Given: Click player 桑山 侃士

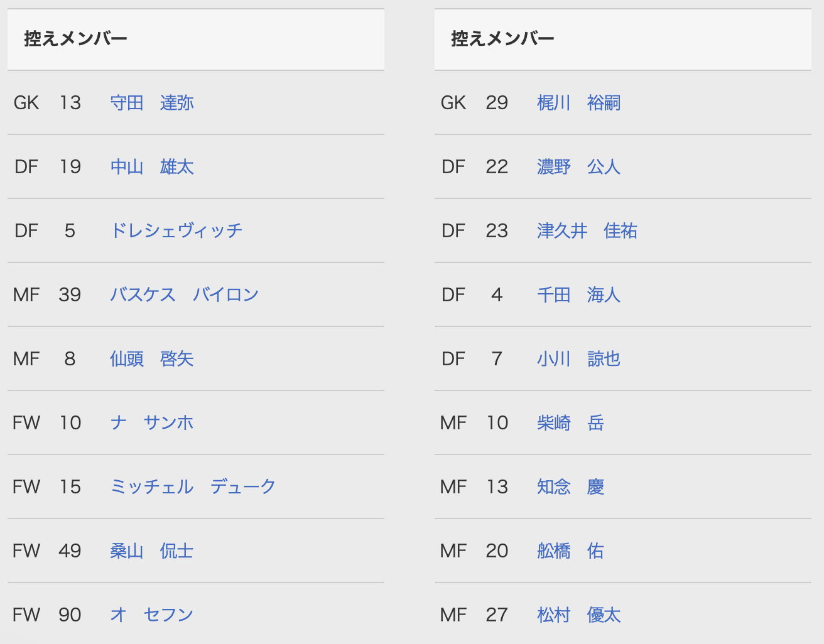Looking at the screenshot, I should click(x=151, y=551).
